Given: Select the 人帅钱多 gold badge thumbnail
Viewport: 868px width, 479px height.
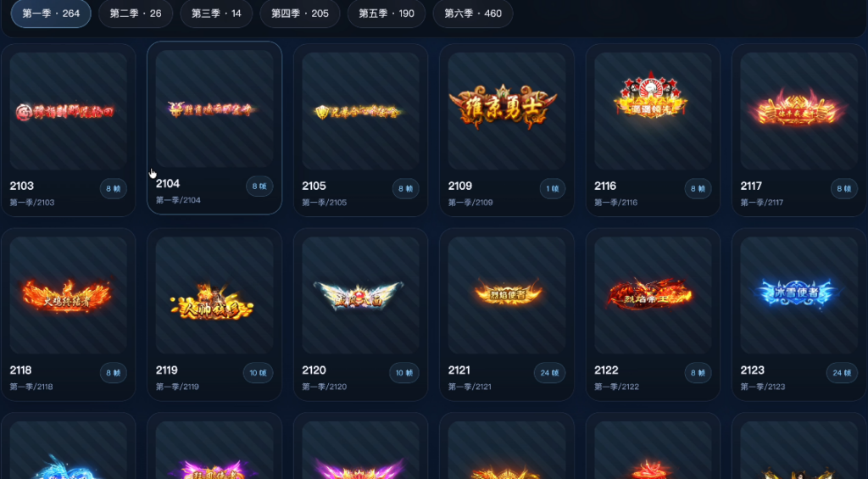Looking at the screenshot, I should pyautogui.click(x=214, y=295).
